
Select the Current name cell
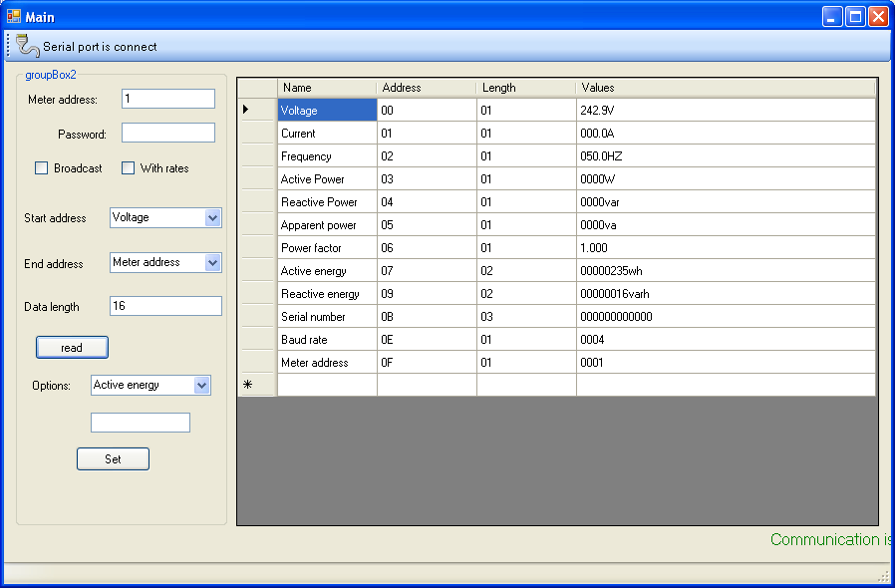click(x=327, y=133)
